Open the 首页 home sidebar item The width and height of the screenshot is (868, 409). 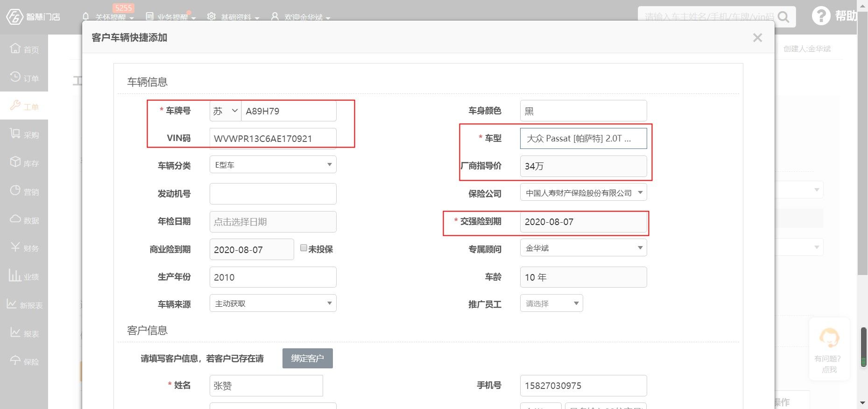(x=24, y=49)
